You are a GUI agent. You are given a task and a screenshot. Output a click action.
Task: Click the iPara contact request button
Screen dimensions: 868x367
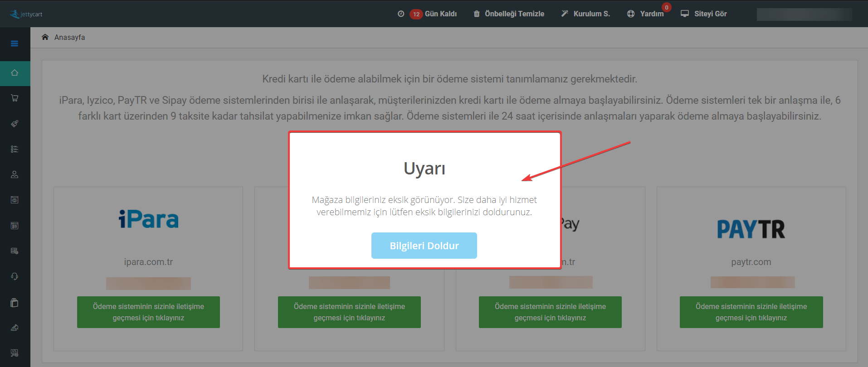(148, 312)
